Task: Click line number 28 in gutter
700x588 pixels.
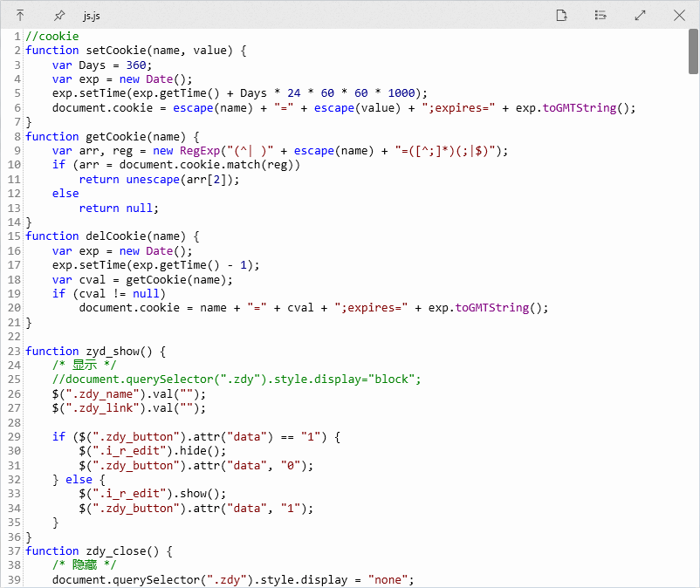Action: pos(14,422)
